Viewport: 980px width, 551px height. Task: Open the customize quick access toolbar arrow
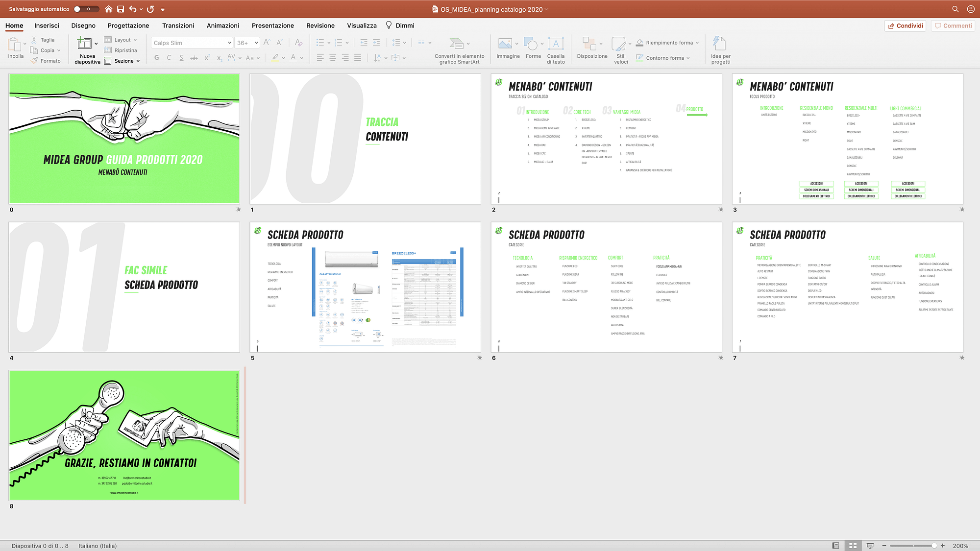[163, 9]
